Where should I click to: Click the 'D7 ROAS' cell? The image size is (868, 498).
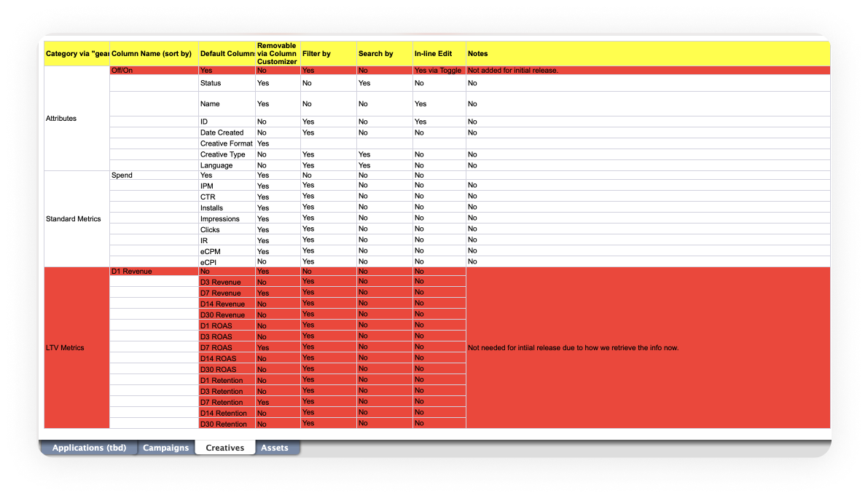pos(227,348)
